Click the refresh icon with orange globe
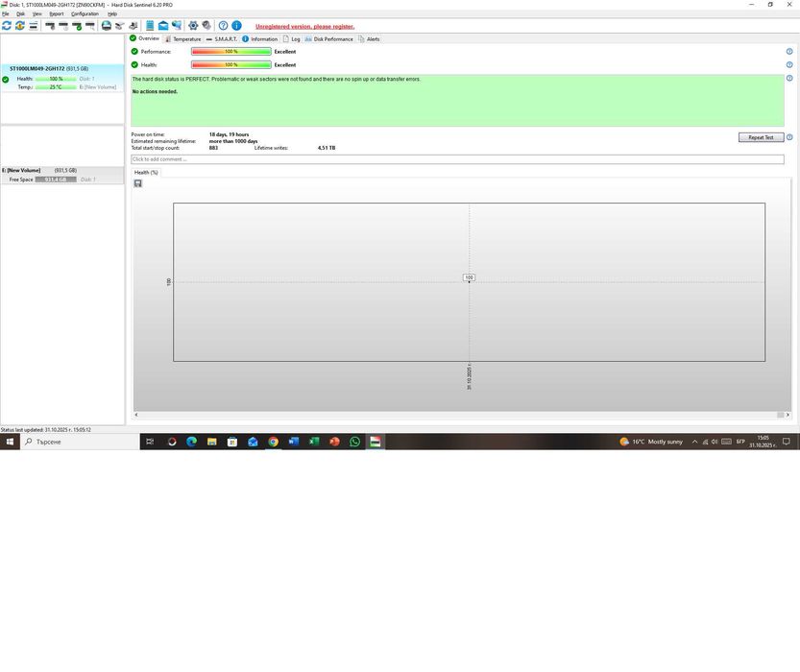Image resolution: width=800 pixels, height=672 pixels. point(20,26)
